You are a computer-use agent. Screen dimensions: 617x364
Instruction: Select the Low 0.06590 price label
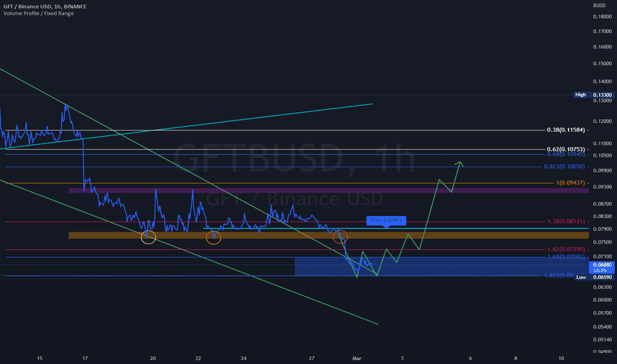(x=594, y=277)
